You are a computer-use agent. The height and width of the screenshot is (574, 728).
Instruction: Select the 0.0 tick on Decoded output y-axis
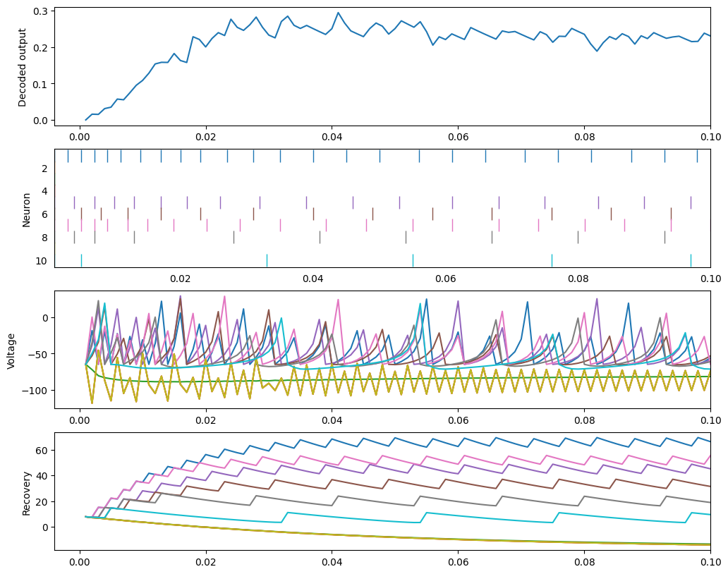pyautogui.click(x=41, y=121)
